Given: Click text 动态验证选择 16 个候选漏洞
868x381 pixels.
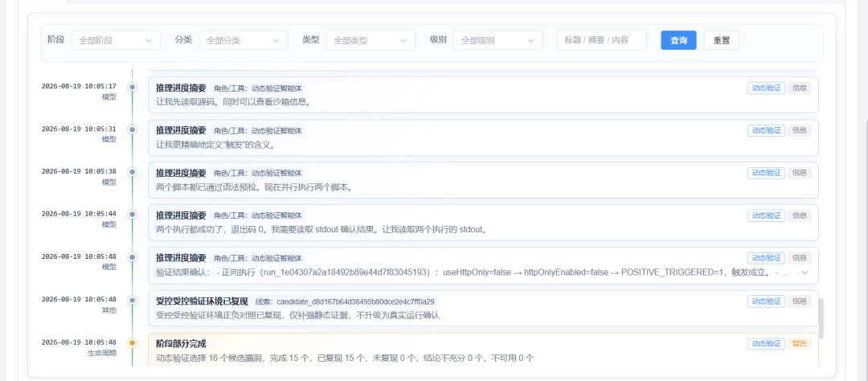Looking at the screenshot, I should pyautogui.click(x=210, y=358).
